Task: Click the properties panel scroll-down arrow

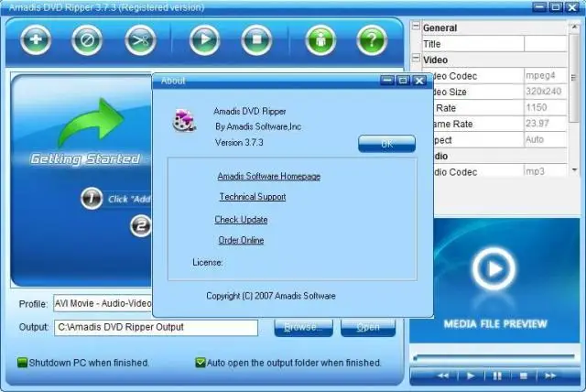Action: (574, 170)
